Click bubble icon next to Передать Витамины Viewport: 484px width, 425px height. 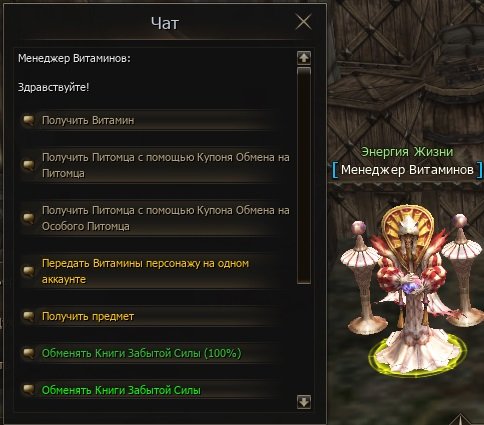click(x=29, y=271)
